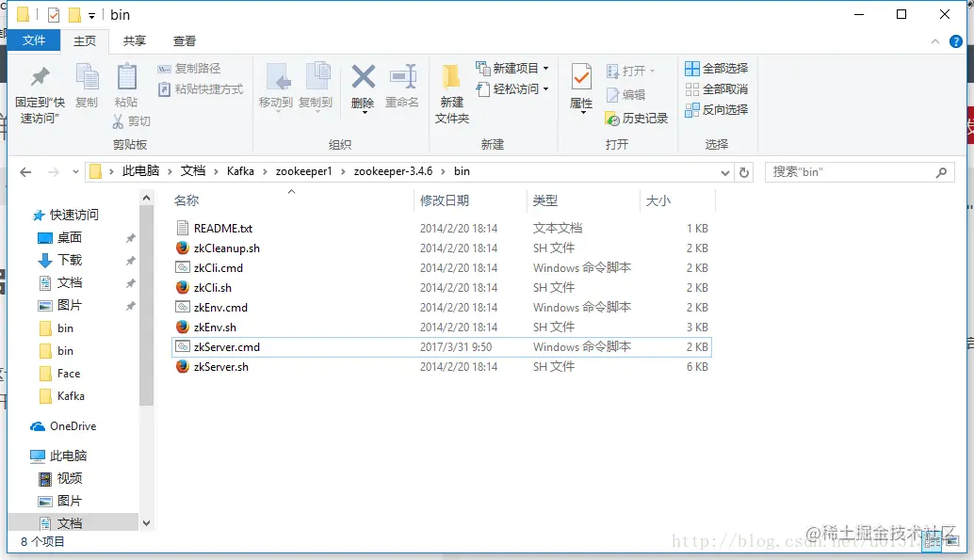Click the 属性 properties icon

tap(581, 77)
